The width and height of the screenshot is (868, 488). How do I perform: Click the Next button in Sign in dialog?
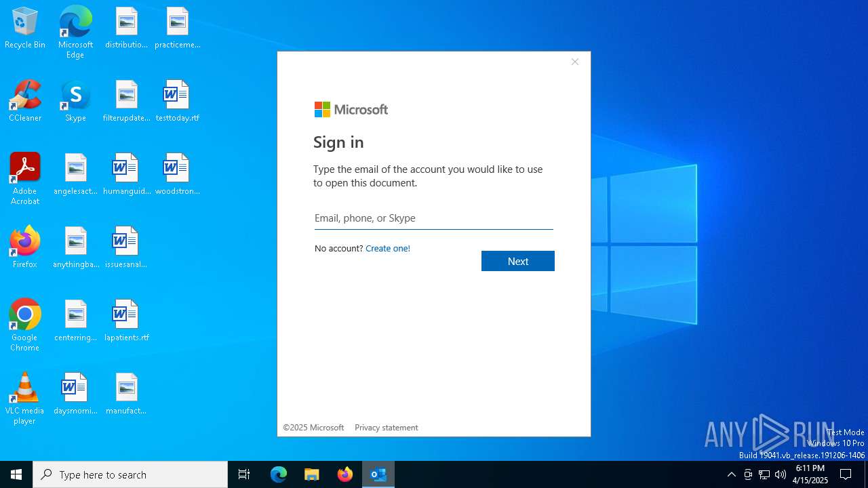point(518,261)
